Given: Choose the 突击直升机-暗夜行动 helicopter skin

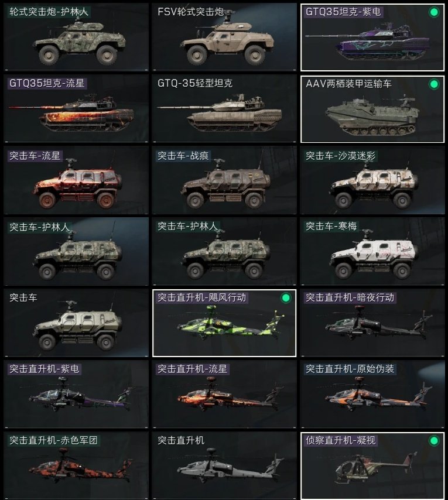Looking at the screenshot, I should click(372, 323).
